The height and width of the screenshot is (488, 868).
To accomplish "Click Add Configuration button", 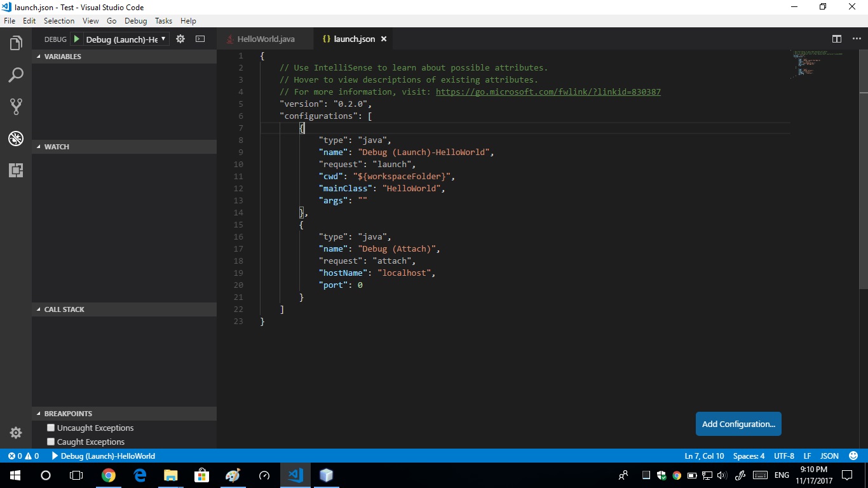I will tap(738, 424).
